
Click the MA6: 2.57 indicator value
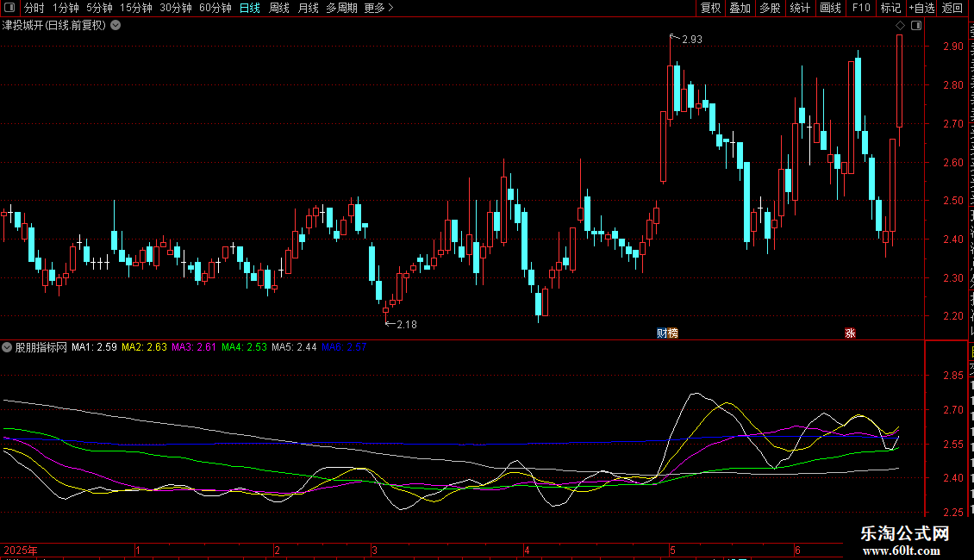click(344, 347)
